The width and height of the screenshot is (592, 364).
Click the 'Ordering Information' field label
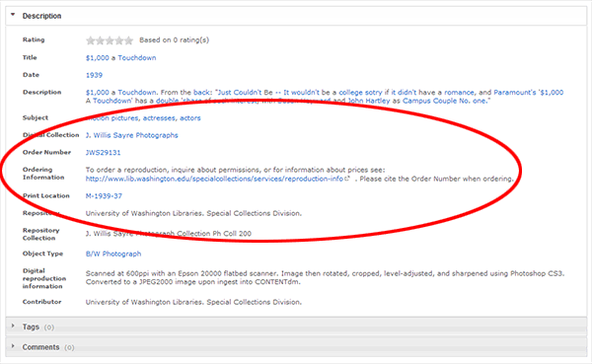[x=43, y=174]
